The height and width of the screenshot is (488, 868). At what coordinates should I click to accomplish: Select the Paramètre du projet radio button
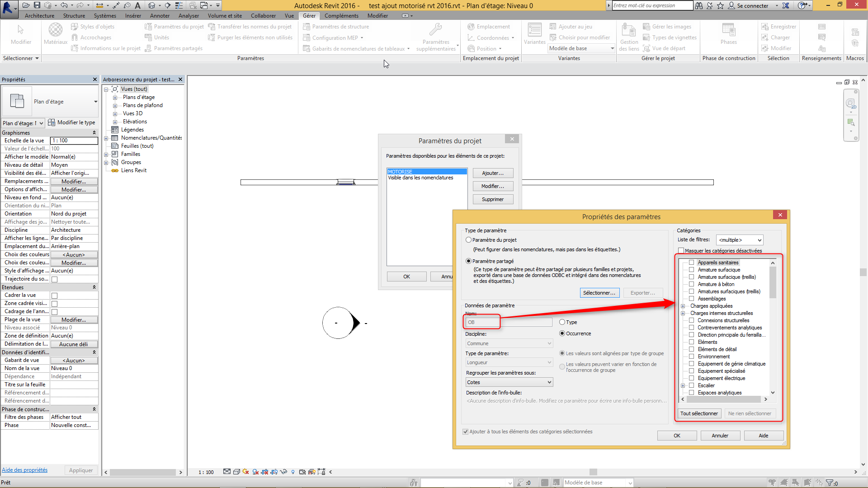coord(468,240)
